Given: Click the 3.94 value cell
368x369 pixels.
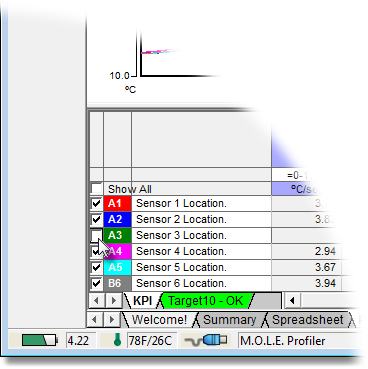Looking at the screenshot, I should click(307, 283).
